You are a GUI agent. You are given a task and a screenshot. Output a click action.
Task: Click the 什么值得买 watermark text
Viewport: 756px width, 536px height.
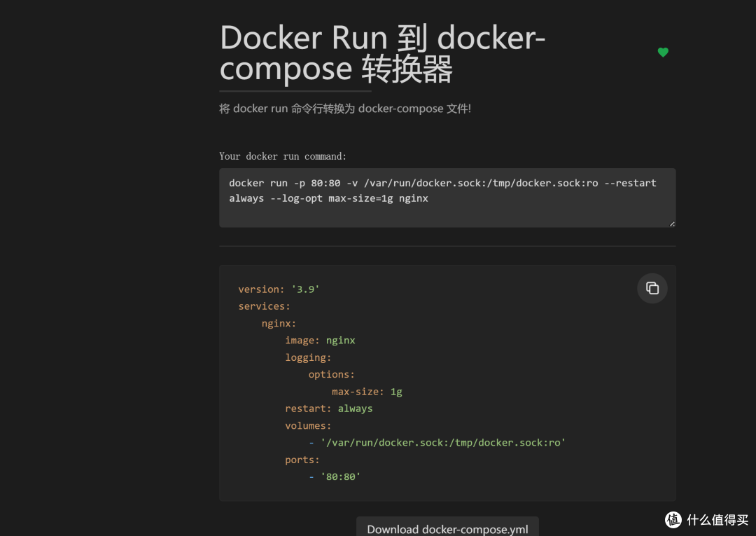point(717,520)
